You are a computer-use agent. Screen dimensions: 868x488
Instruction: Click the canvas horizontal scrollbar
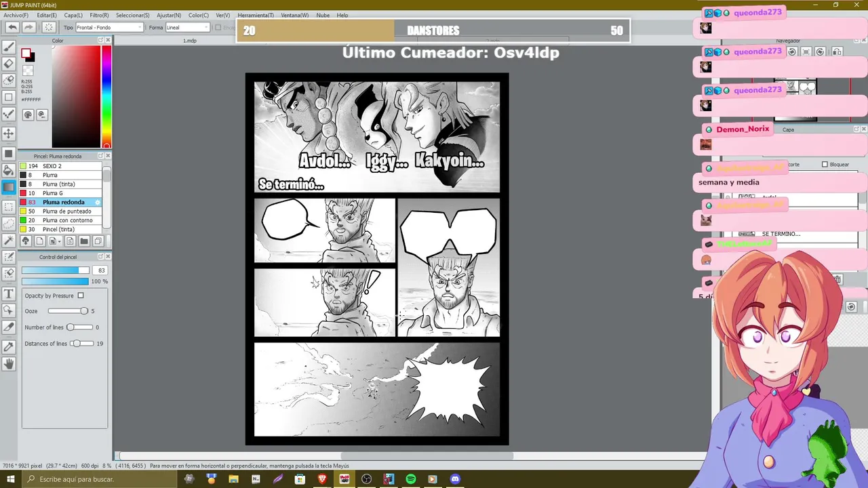(427, 456)
